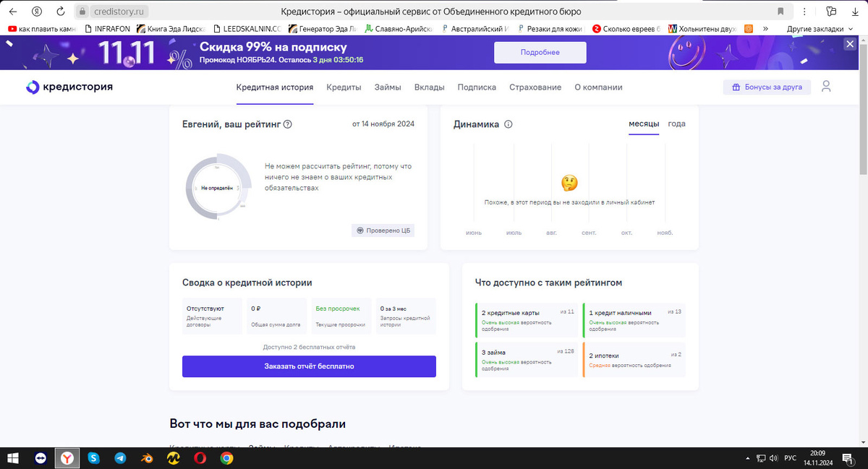868x469 pixels.
Task: Open the 'О компании' nav item
Action: coord(598,87)
